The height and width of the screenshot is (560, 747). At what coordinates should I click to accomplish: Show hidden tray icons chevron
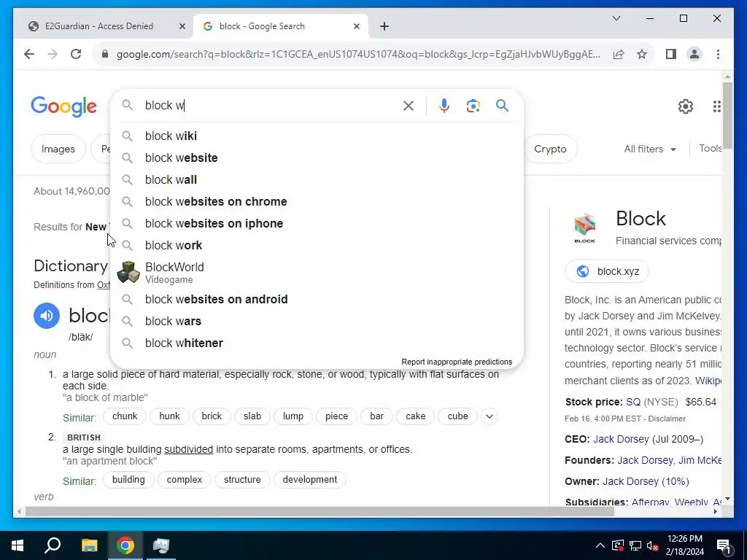click(600, 545)
